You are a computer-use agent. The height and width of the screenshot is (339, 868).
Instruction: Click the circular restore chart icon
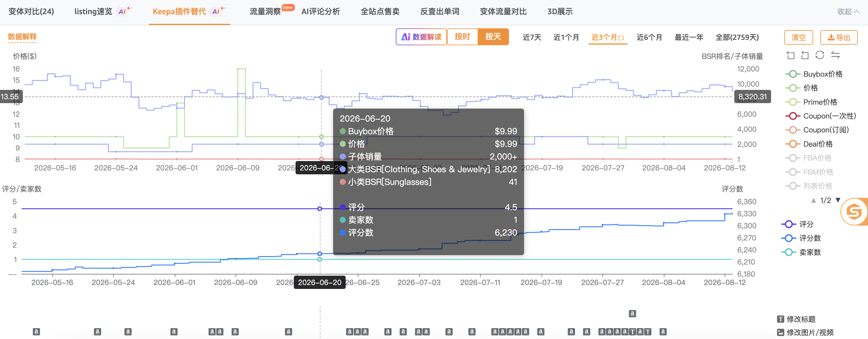tap(820, 55)
